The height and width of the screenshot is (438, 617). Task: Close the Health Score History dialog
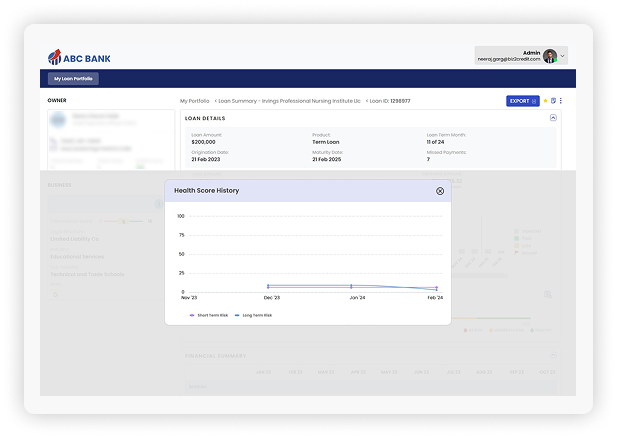pyautogui.click(x=440, y=190)
